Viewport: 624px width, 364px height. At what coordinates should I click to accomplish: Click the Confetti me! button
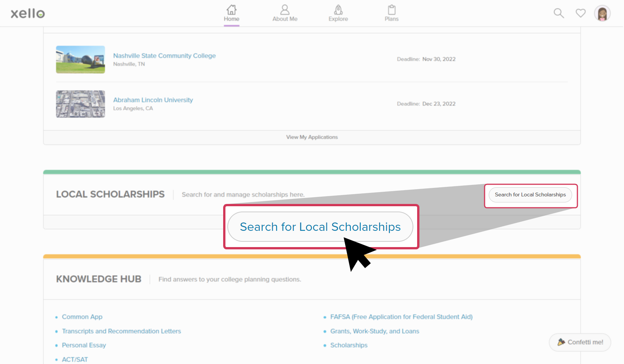click(580, 342)
